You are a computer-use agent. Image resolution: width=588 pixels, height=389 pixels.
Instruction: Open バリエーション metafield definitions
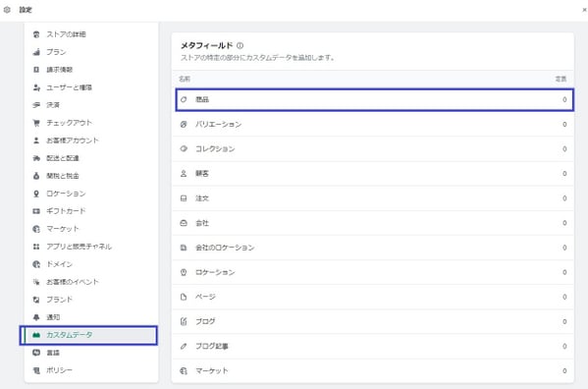(373, 124)
